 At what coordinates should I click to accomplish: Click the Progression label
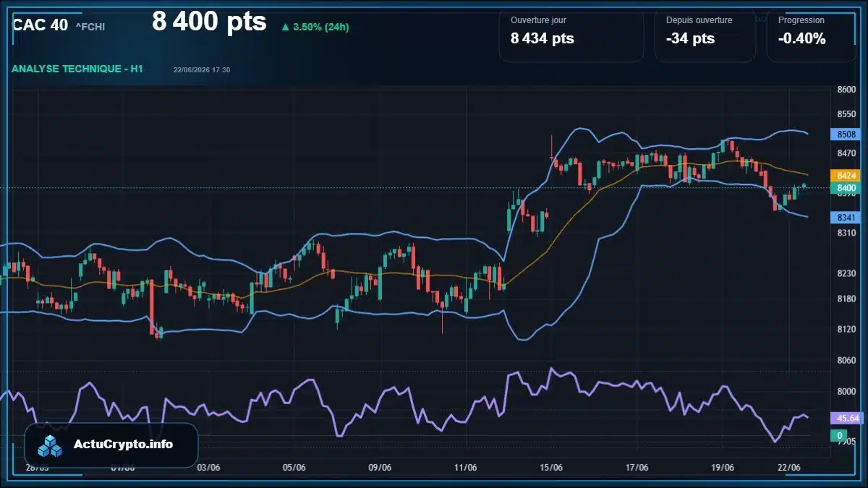pyautogui.click(x=801, y=20)
